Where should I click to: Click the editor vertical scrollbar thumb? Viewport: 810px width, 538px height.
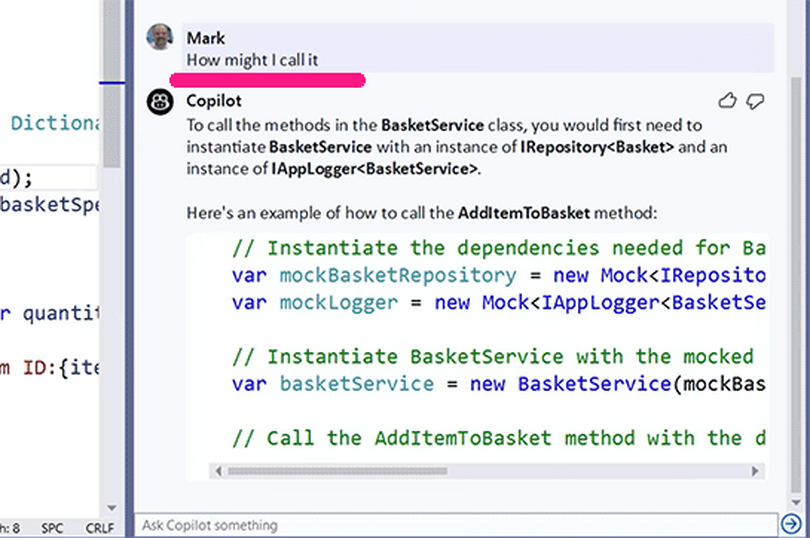click(x=112, y=83)
